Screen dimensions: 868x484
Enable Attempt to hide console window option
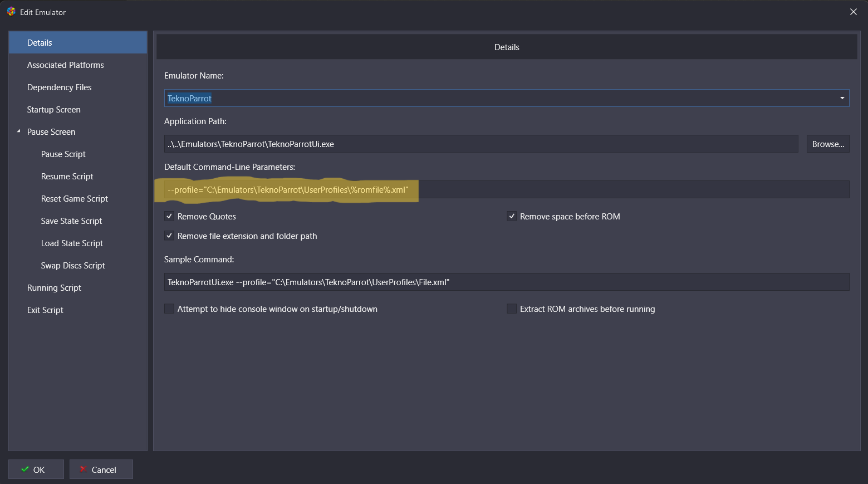(x=169, y=309)
